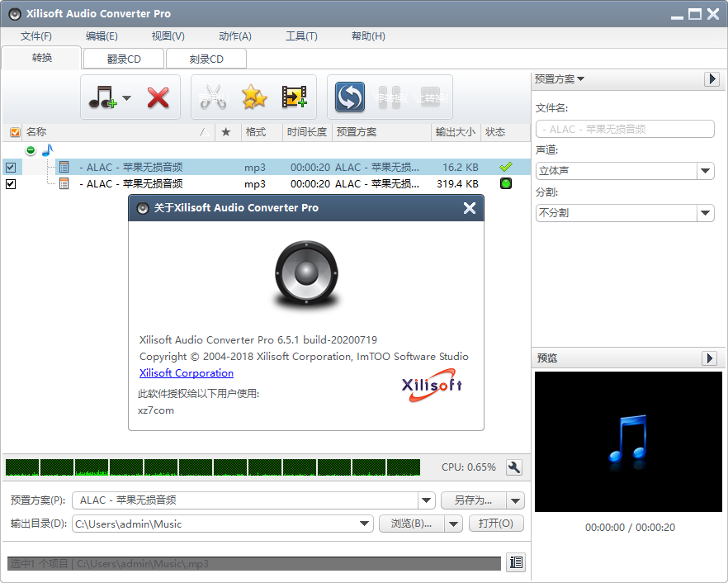
Task: Open the 预置方案 panel header dropdown
Action: coord(560,79)
